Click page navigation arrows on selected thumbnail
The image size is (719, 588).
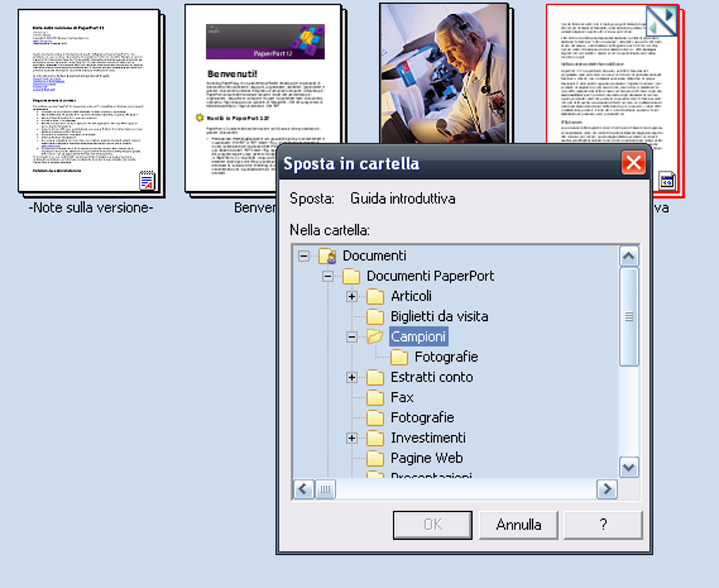[x=660, y=21]
